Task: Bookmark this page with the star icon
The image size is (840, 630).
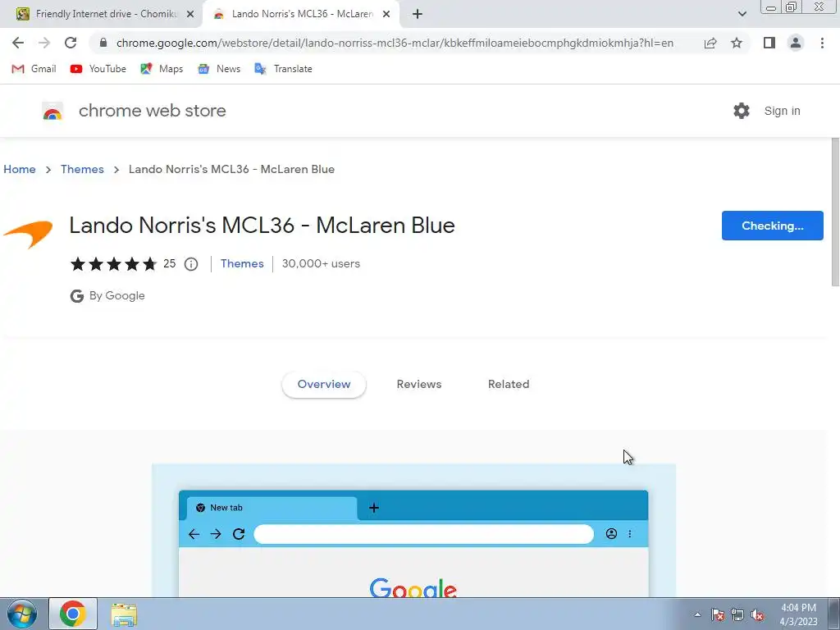Action: [737, 43]
